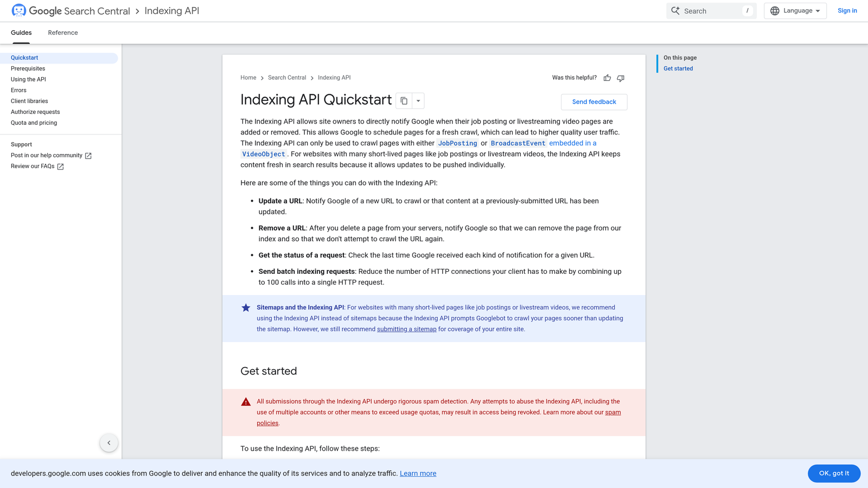Viewport: 868px width, 488px height.
Task: Select Quickstart in the sidebar
Action: coord(24,57)
